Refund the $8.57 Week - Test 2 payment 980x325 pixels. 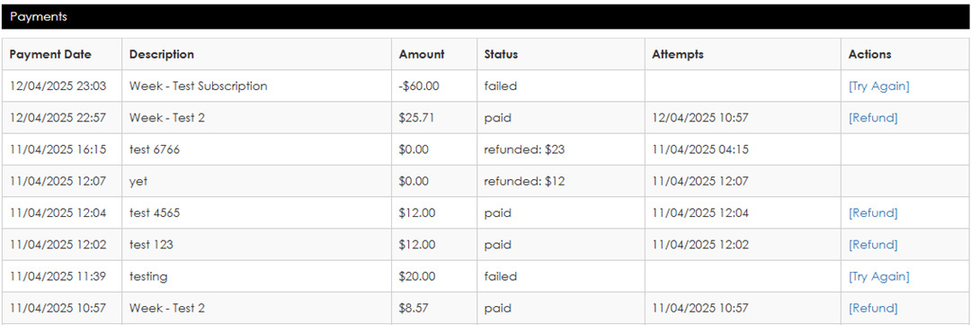[x=872, y=308]
